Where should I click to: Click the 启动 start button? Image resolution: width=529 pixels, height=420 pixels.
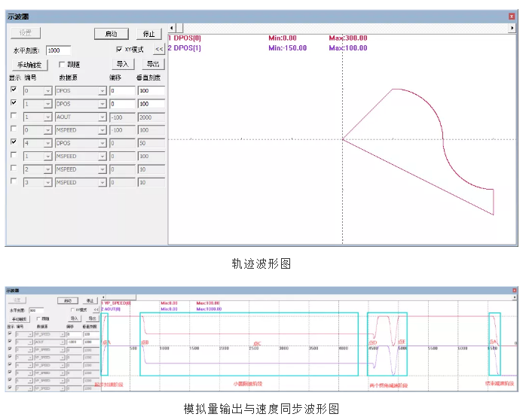(112, 34)
